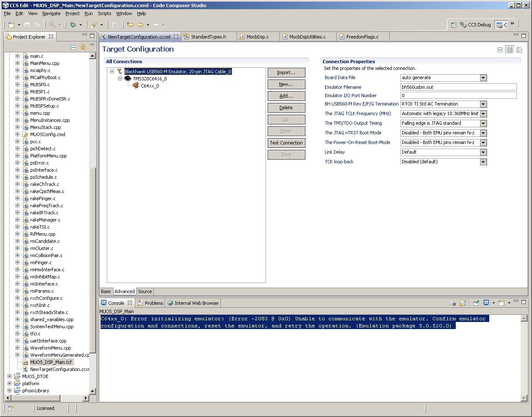
Task: Open the Navigate menu
Action: pos(51,13)
